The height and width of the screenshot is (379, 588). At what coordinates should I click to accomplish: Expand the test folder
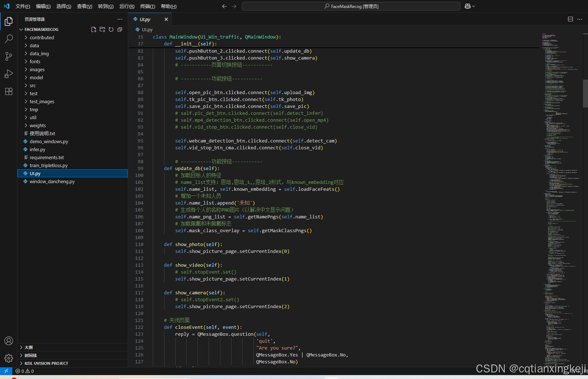click(x=73, y=93)
